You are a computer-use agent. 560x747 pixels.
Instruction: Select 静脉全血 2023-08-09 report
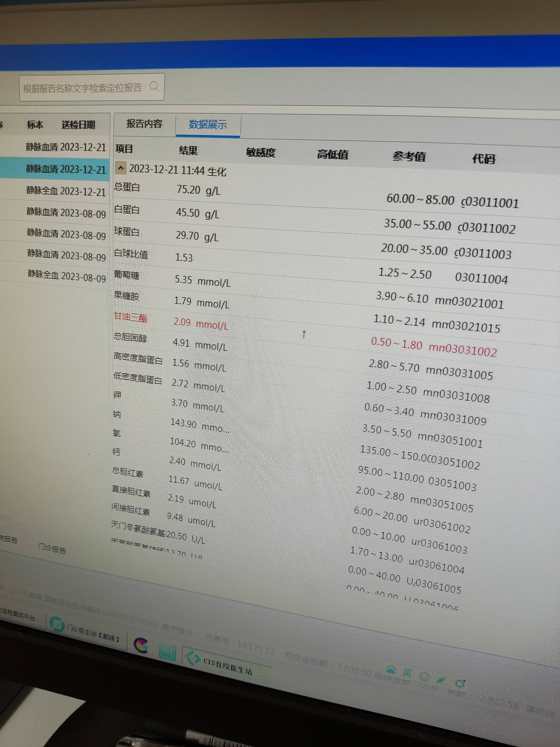coord(66,275)
